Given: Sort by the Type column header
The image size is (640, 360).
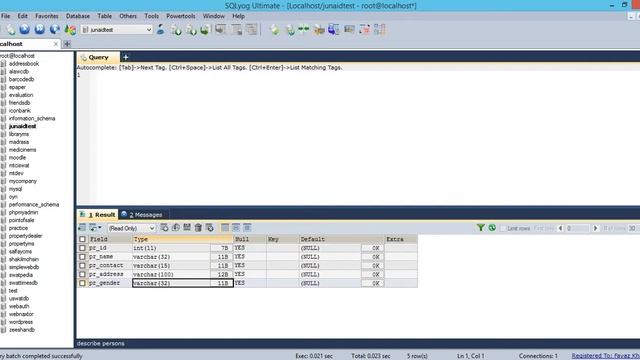Looking at the screenshot, I should (182, 239).
